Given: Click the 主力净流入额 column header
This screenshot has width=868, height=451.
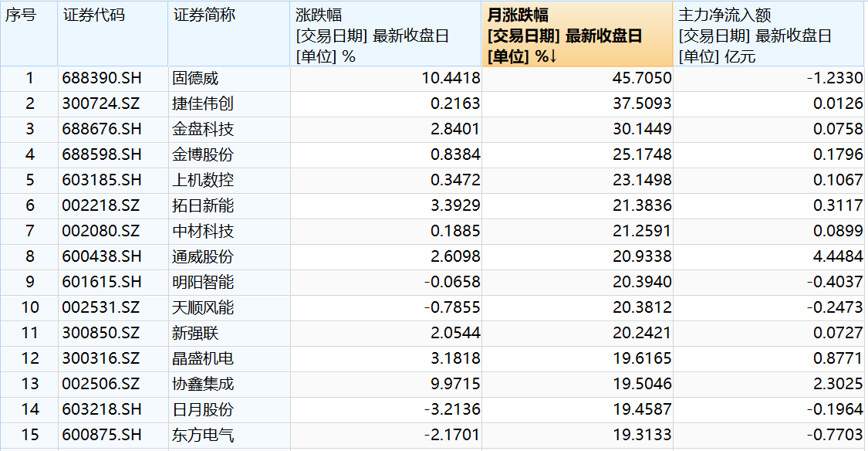Looking at the screenshot, I should point(769,35).
